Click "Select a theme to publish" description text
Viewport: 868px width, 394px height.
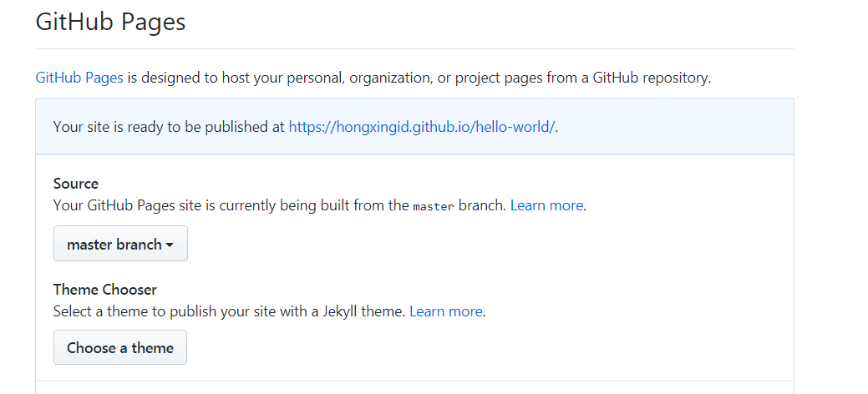click(x=150, y=311)
